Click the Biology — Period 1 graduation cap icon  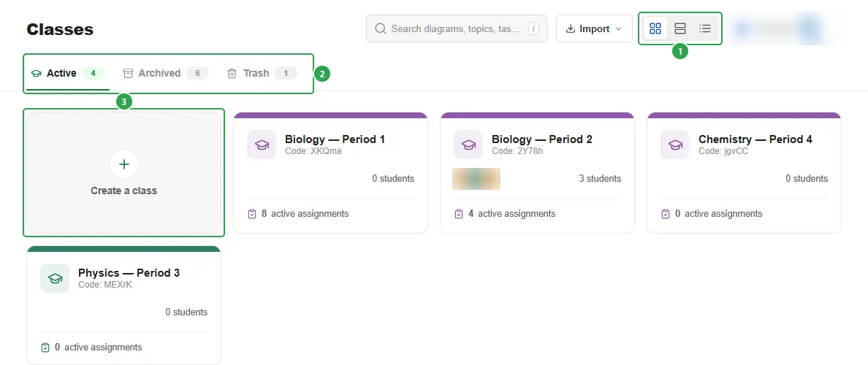click(x=262, y=145)
